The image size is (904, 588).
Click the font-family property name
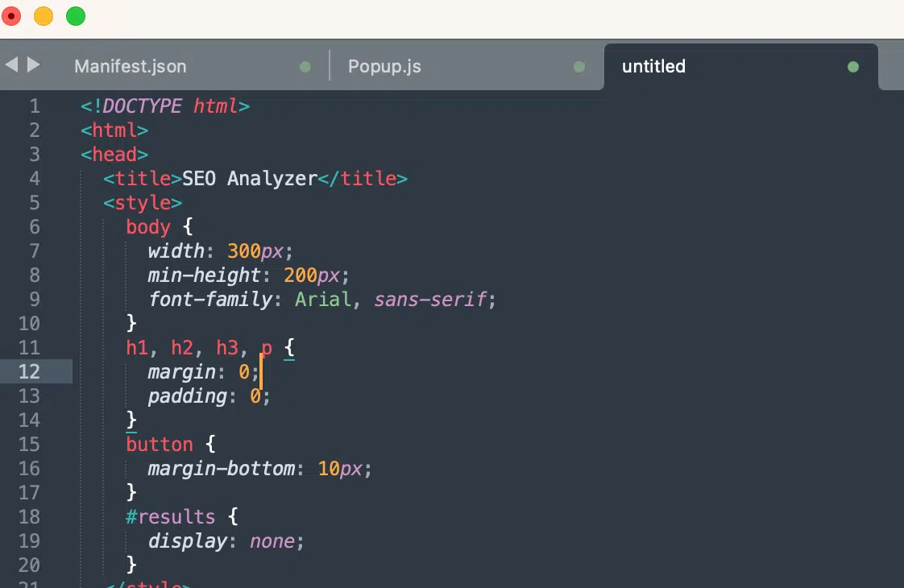pos(210,299)
